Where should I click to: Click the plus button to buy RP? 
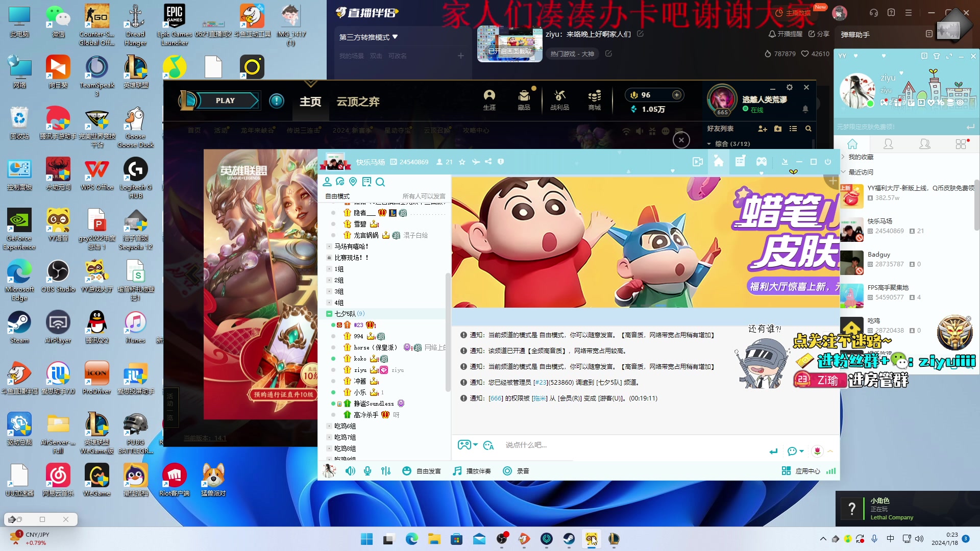[x=677, y=95]
